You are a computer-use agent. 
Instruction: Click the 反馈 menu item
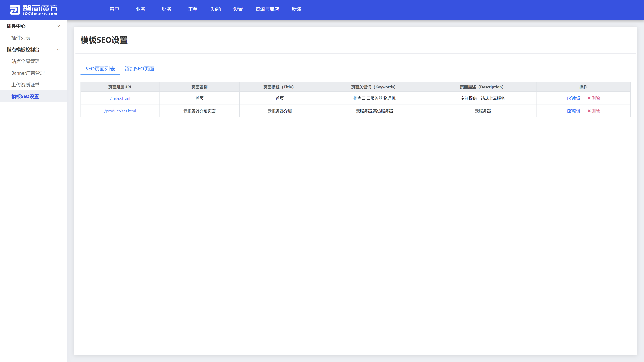pos(296,9)
